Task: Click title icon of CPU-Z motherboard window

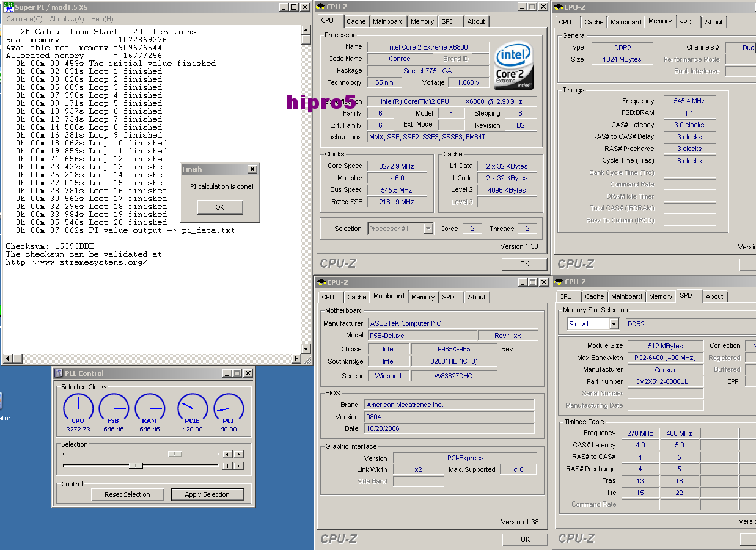Action: coord(321,282)
